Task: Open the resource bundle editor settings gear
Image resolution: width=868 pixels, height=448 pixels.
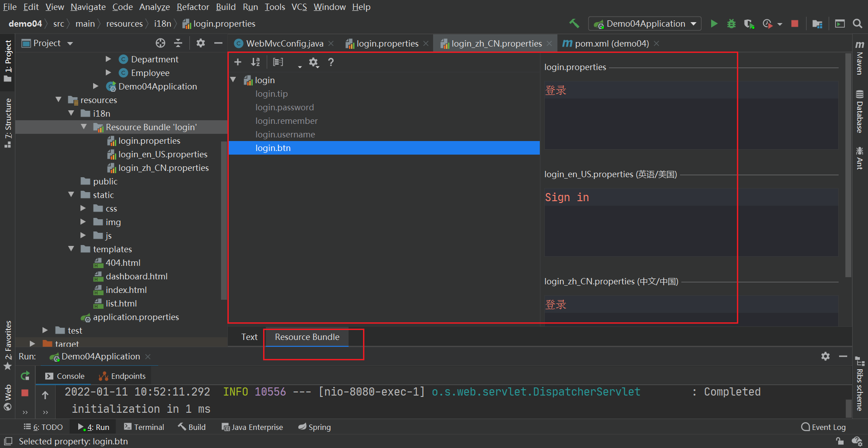Action: click(313, 62)
